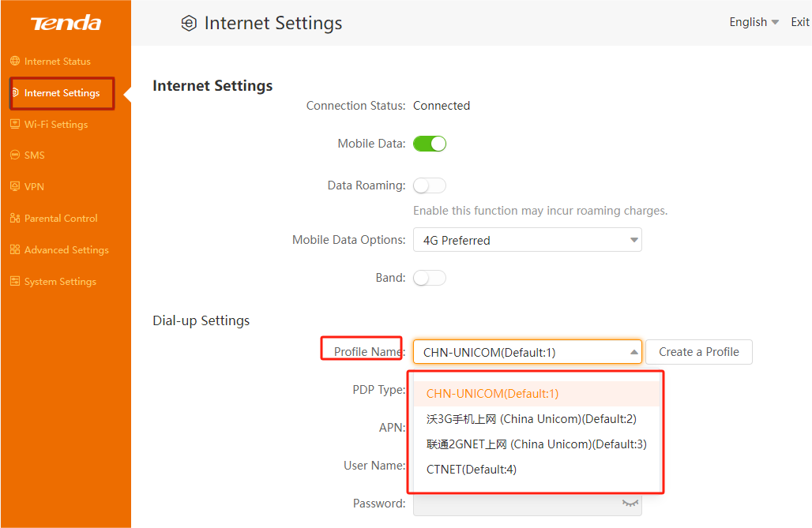812x528 pixels.
Task: Open Internet Settings in the sidebar
Action: pyautogui.click(x=62, y=93)
